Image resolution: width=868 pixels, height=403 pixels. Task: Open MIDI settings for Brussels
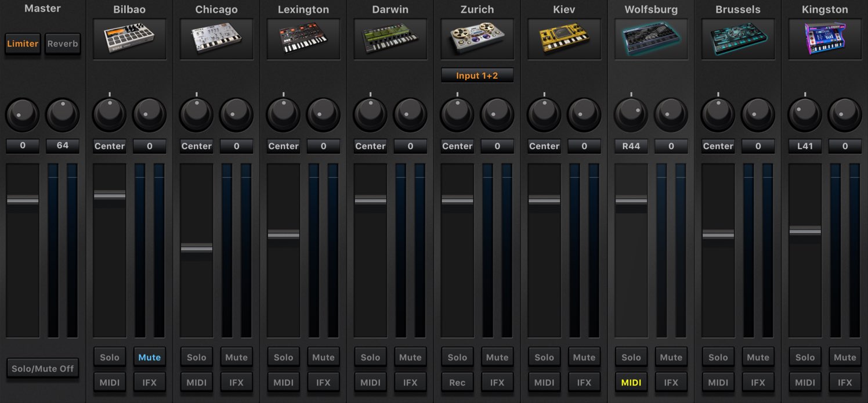[718, 383]
